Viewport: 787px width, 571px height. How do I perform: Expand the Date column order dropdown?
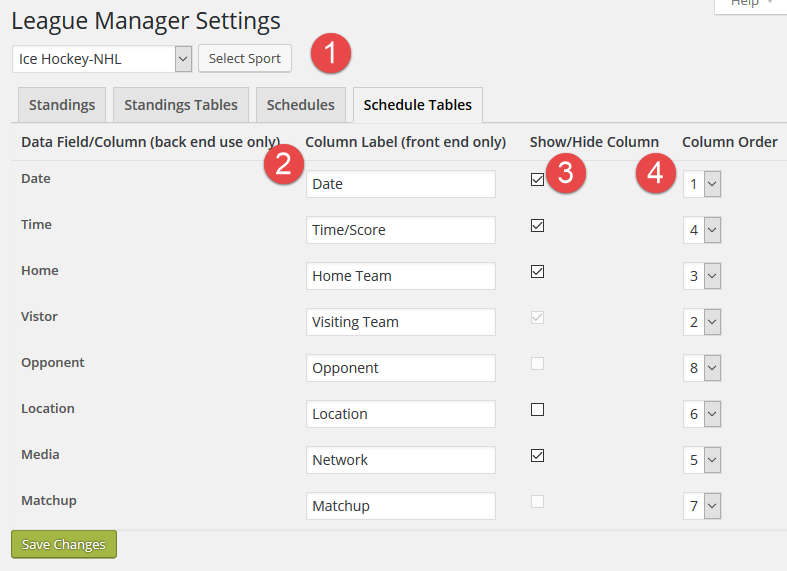point(702,184)
